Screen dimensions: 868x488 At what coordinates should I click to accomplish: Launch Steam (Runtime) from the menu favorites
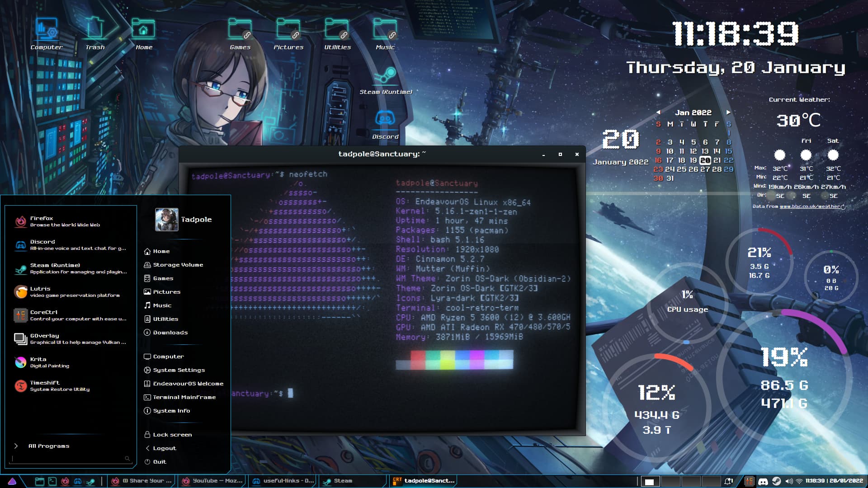tap(71, 268)
